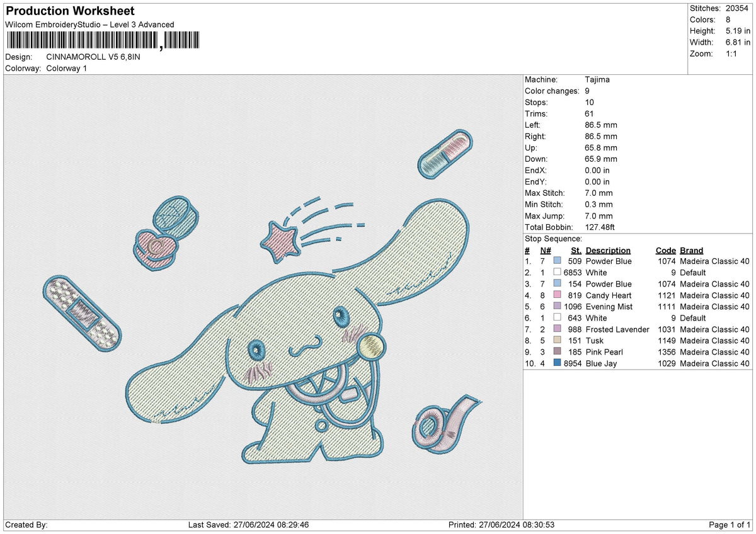Click the 'Production Worksheet' title
756x534 pixels.
coord(70,11)
